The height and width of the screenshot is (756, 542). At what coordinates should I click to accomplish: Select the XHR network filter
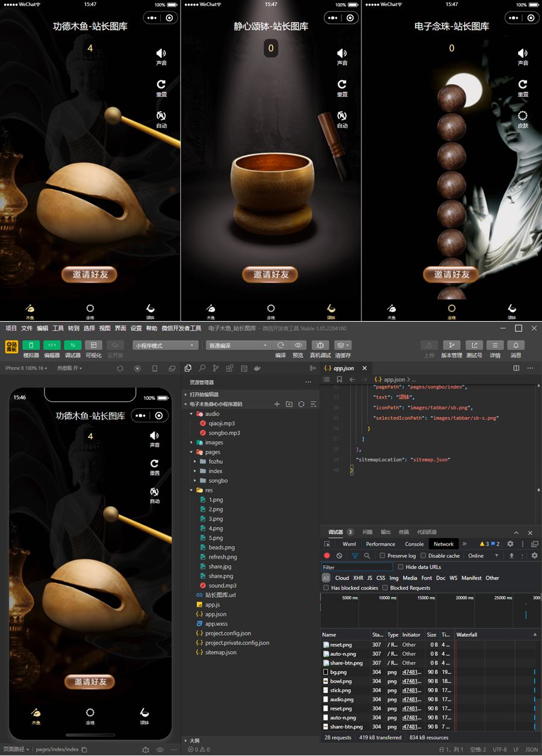click(358, 578)
